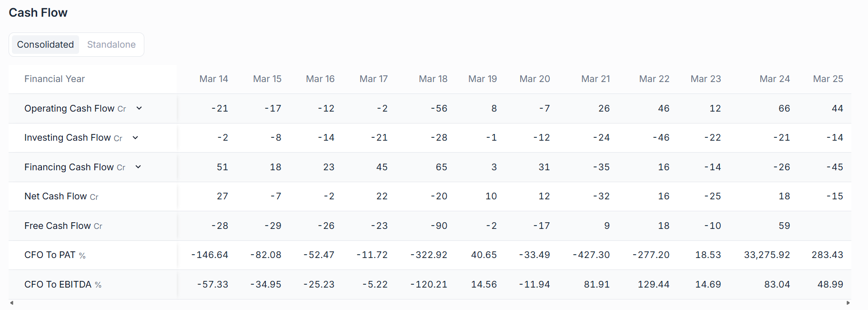
Task: Expand the Operating Cash Flow row chevron
Action: (x=139, y=108)
